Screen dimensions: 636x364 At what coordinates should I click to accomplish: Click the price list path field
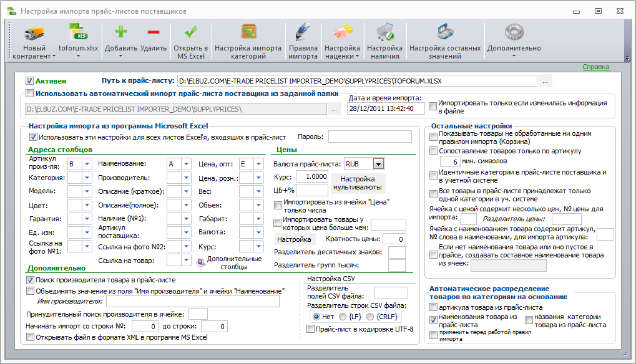tap(358, 81)
